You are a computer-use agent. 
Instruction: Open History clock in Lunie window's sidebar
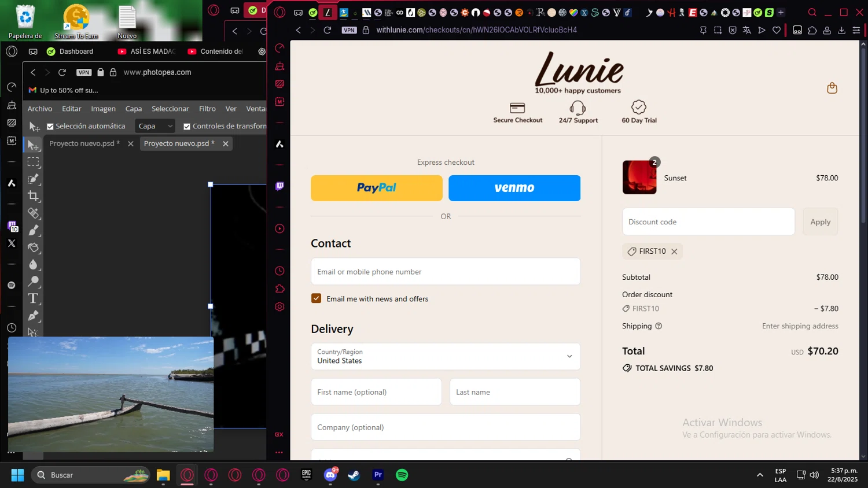[x=279, y=271]
